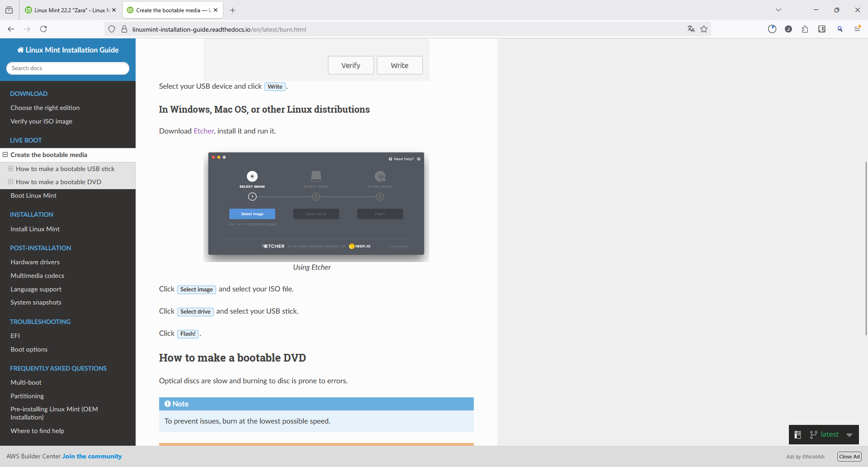868x467 pixels.
Task: Open the Firefox View icon
Action: click(x=9, y=10)
